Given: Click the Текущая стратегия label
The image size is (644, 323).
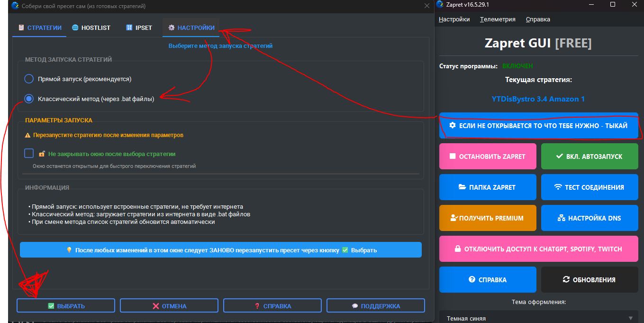Looking at the screenshot, I should [538, 80].
